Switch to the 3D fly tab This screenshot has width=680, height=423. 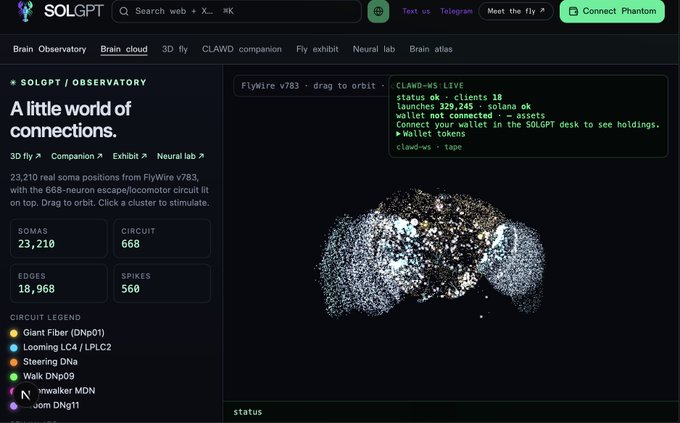click(x=175, y=49)
